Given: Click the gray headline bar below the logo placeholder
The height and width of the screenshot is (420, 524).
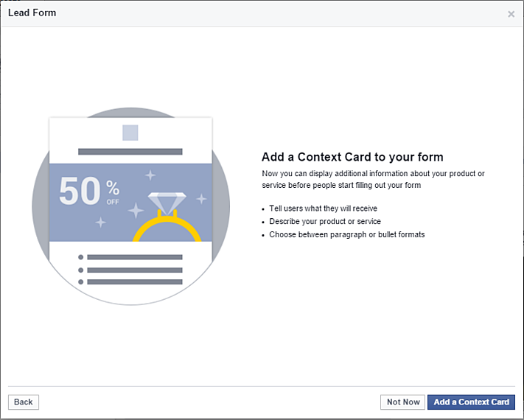Looking at the screenshot, I should pos(130,152).
